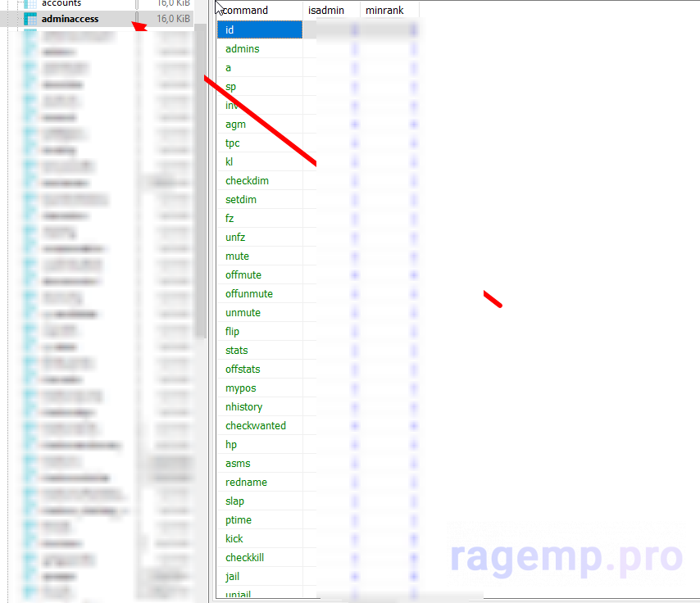Click the redname command cell

coord(246,483)
